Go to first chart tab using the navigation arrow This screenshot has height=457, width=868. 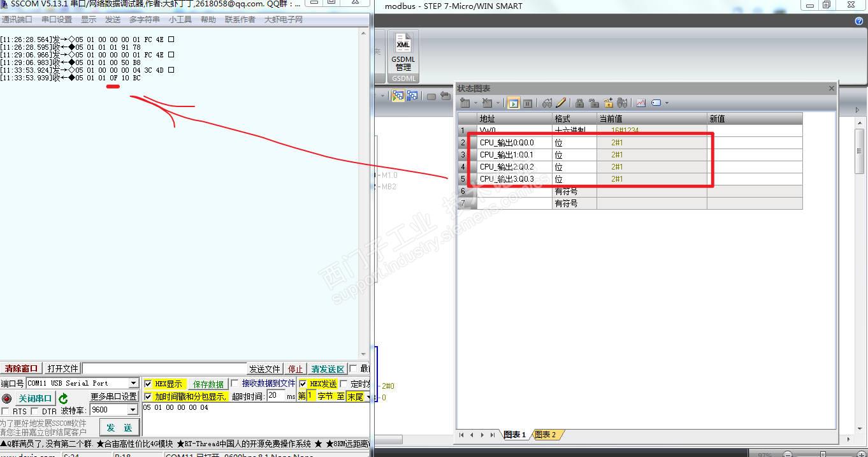461,435
